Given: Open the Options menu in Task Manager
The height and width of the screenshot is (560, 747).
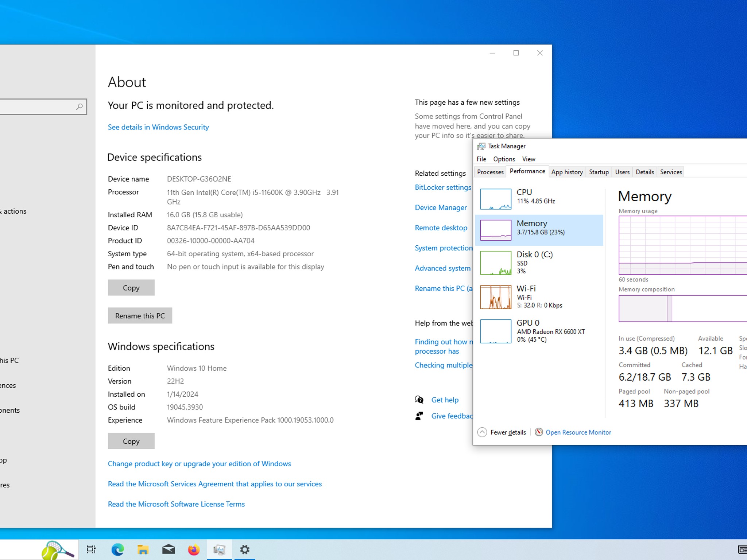Looking at the screenshot, I should (x=504, y=159).
